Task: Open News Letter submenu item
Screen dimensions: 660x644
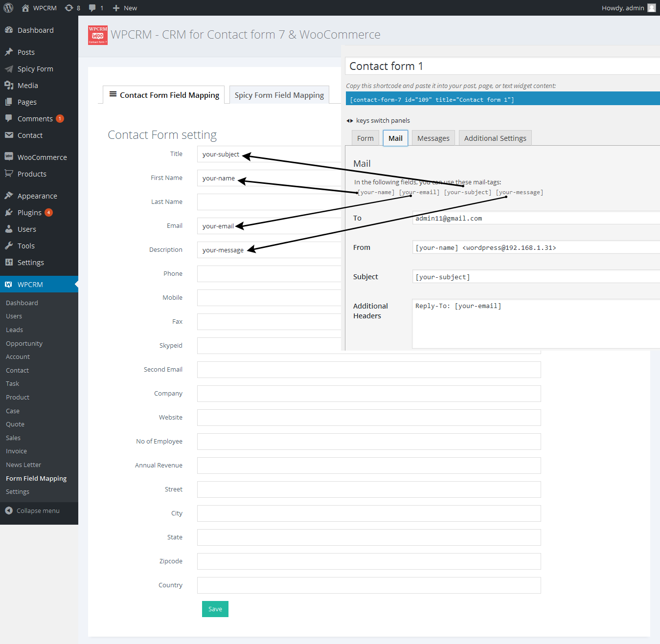Action: point(23,465)
